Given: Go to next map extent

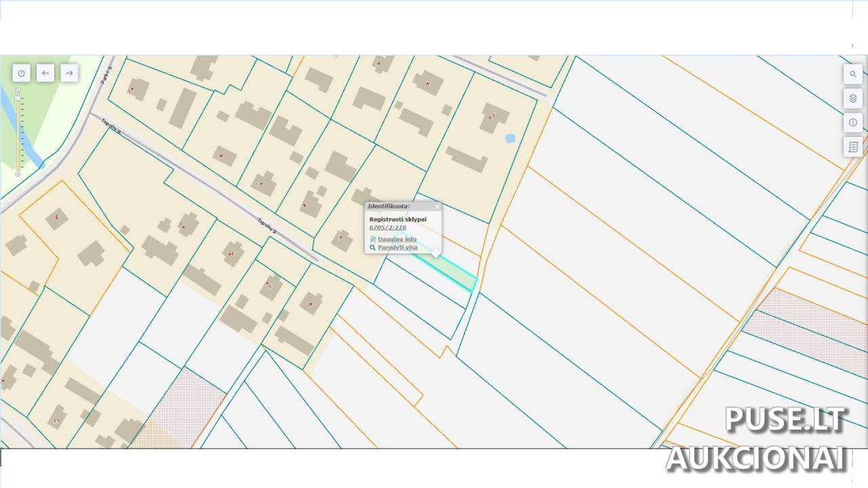Looking at the screenshot, I should click(69, 73).
